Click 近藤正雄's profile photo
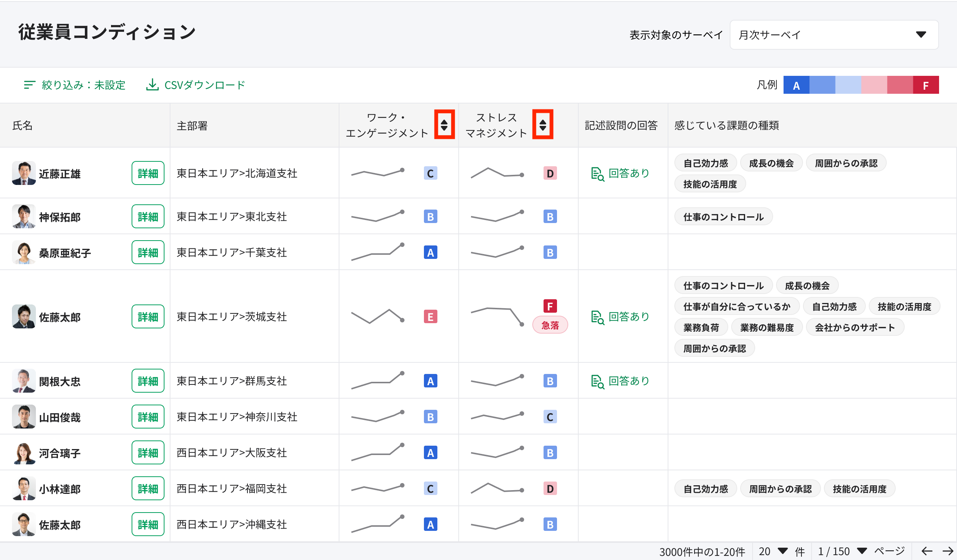 (x=24, y=173)
